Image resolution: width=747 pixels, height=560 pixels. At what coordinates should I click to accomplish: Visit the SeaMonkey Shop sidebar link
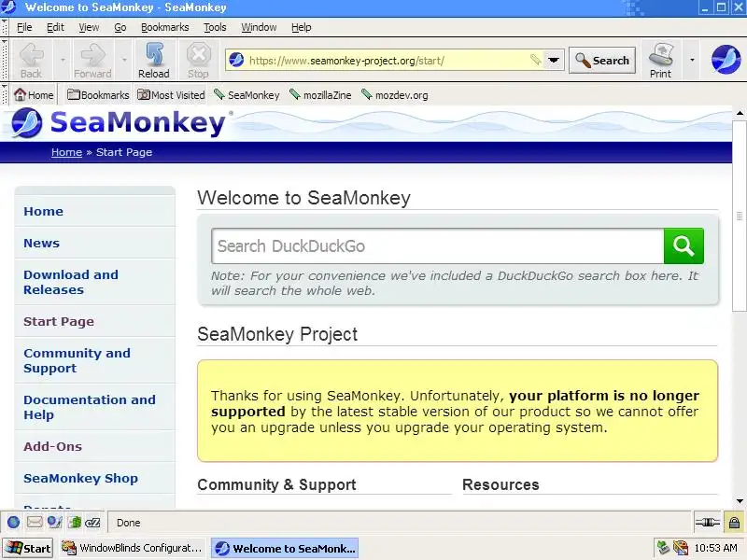coord(80,478)
